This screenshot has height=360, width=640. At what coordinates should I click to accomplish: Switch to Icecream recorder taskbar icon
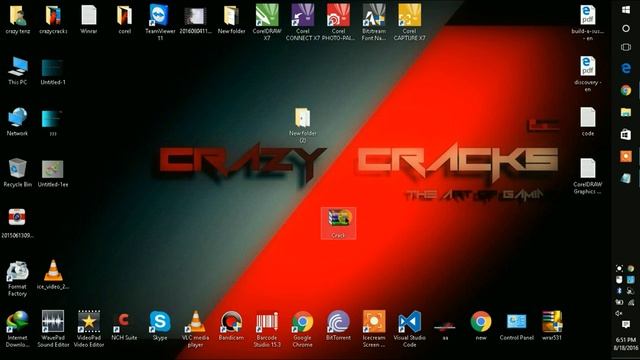(x=626, y=156)
